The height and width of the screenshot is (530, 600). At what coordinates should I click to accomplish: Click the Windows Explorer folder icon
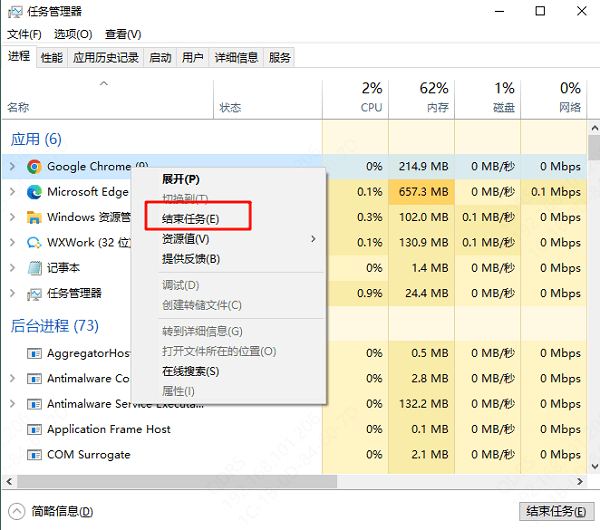[x=34, y=217]
